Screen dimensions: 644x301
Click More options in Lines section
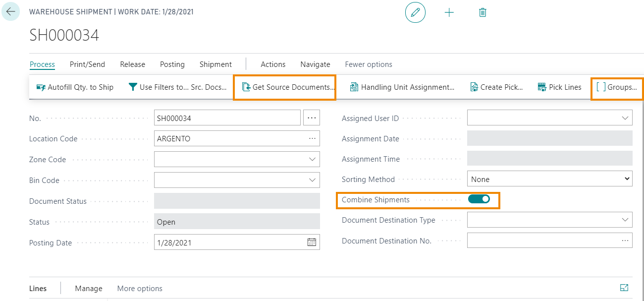coord(140,289)
